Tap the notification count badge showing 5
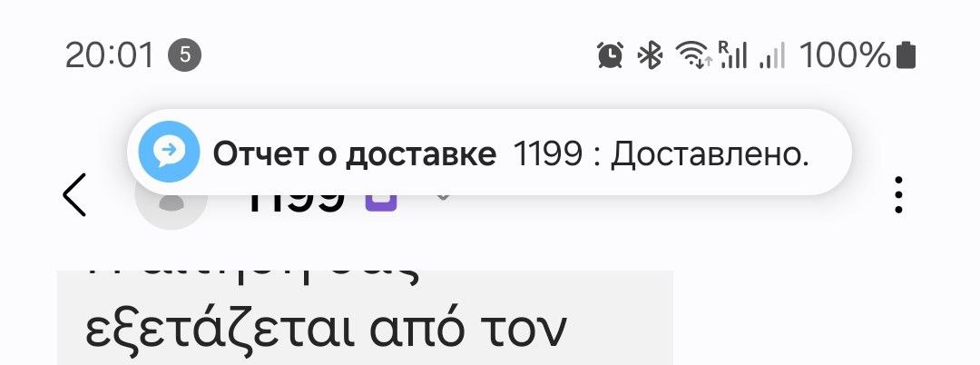Image resolution: width=980 pixels, height=365 pixels. (x=185, y=55)
